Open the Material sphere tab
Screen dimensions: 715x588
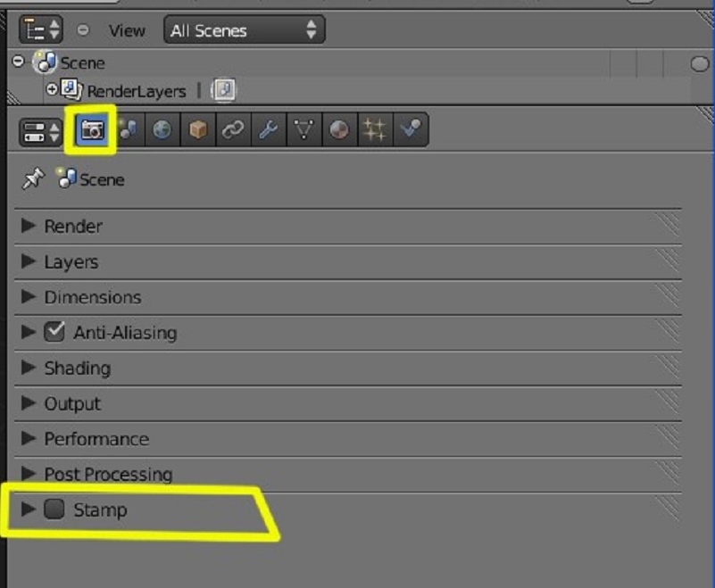point(339,130)
